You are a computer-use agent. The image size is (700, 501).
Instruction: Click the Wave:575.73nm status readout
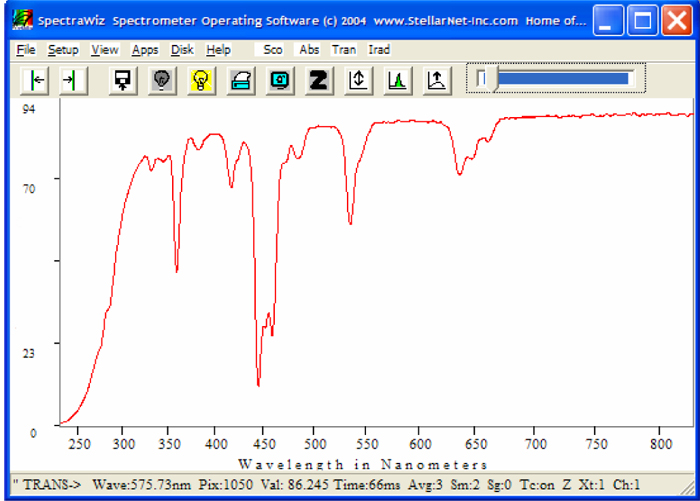[x=142, y=484]
